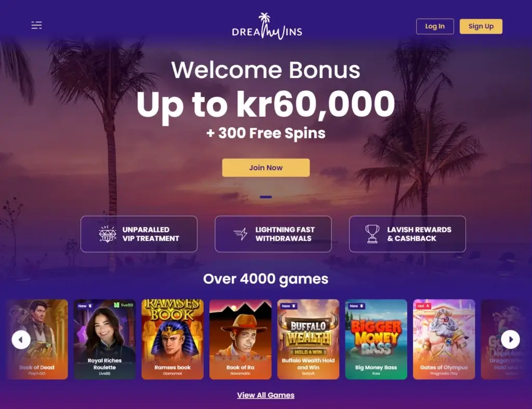Show previous games with left arrow
Screen dimensions: 532x409
(21, 339)
